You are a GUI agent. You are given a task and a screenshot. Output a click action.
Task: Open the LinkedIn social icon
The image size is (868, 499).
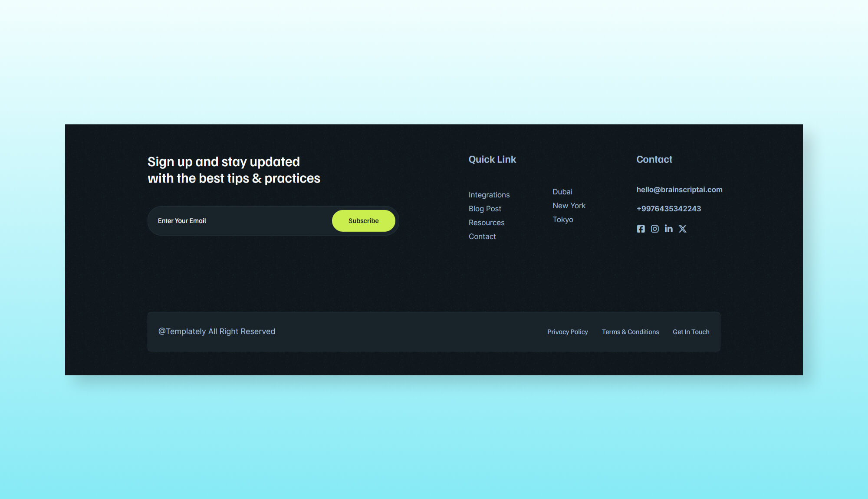coord(669,229)
